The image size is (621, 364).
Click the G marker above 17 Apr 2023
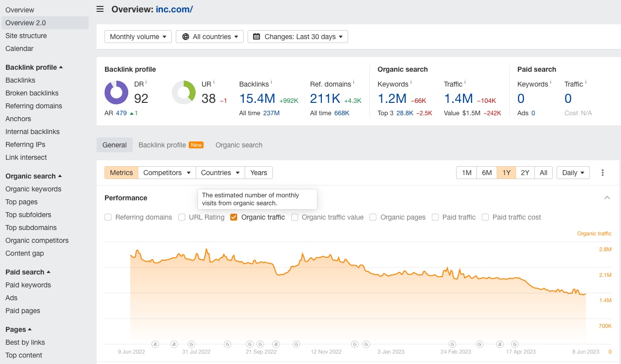[515, 344]
